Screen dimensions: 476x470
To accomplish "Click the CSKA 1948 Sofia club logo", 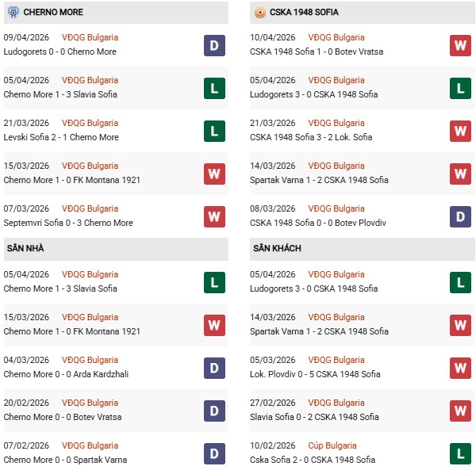I will (x=259, y=13).
